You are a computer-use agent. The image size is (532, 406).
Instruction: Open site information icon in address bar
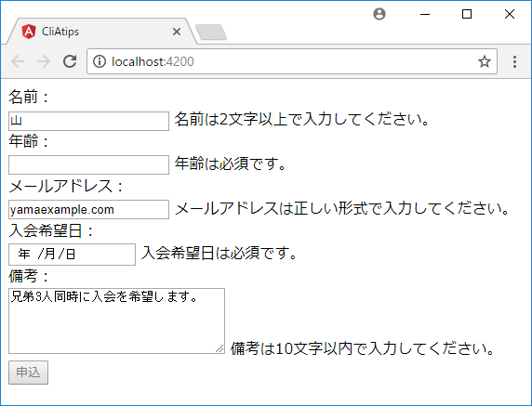click(100, 61)
